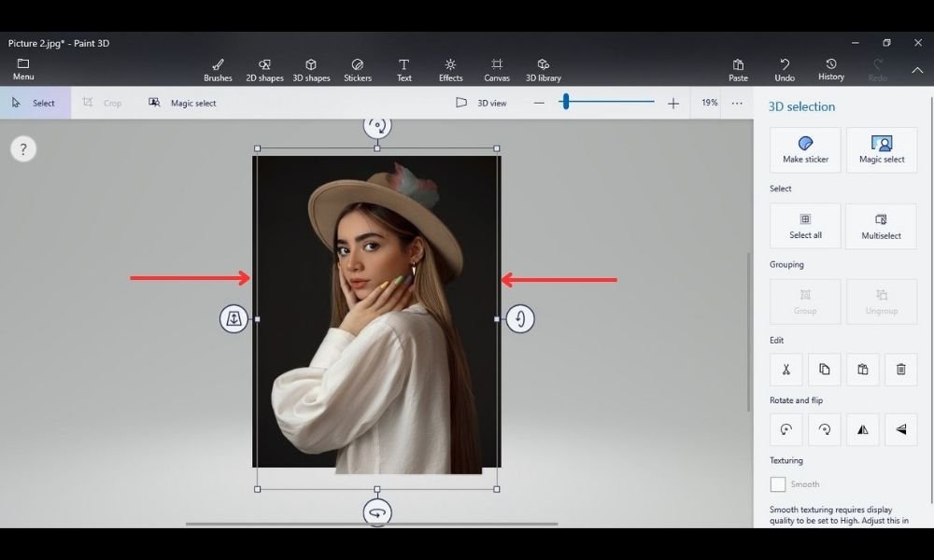Undo the last action

tap(785, 70)
